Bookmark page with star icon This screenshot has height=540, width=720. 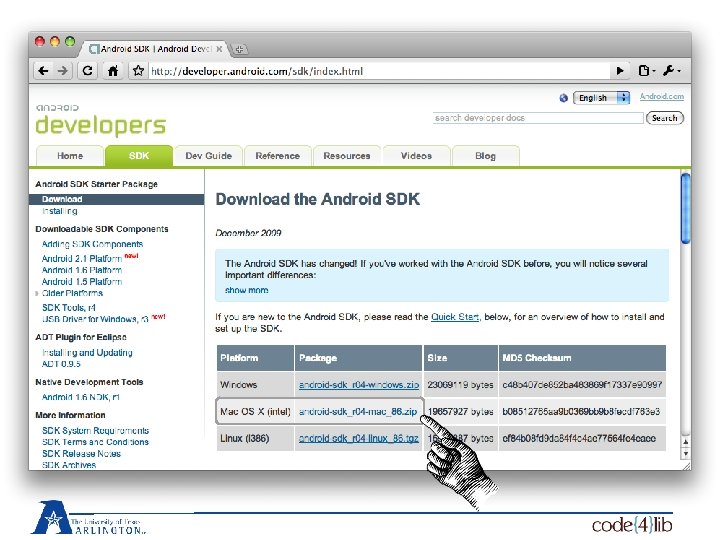138,71
